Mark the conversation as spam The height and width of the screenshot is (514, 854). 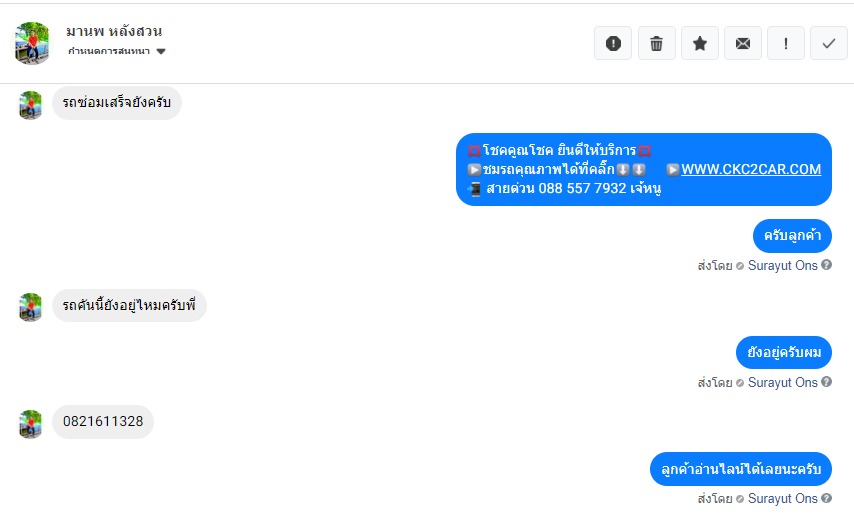[613, 43]
